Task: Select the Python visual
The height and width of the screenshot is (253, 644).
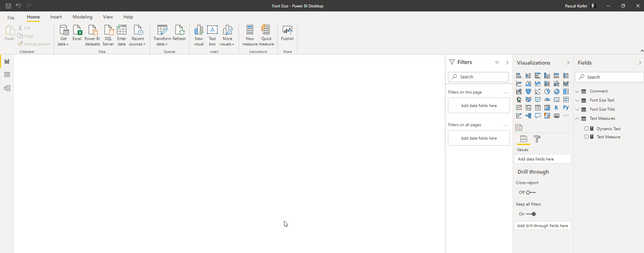Action: click(566, 108)
